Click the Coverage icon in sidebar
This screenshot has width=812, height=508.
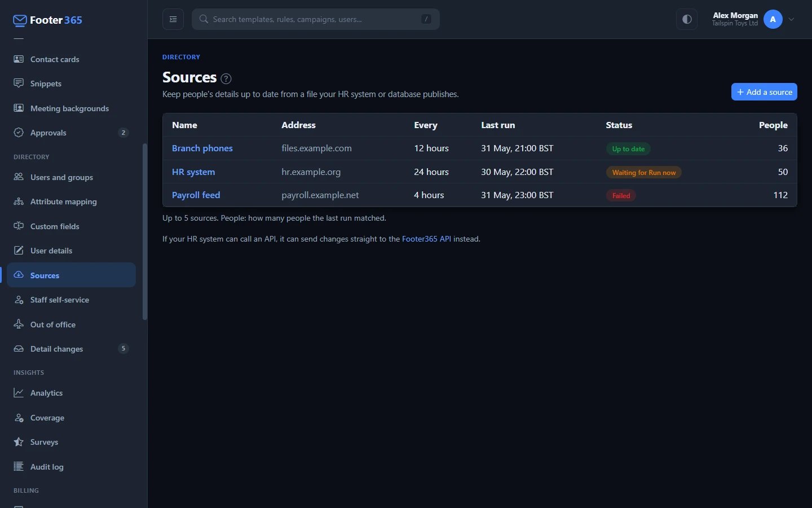point(19,417)
